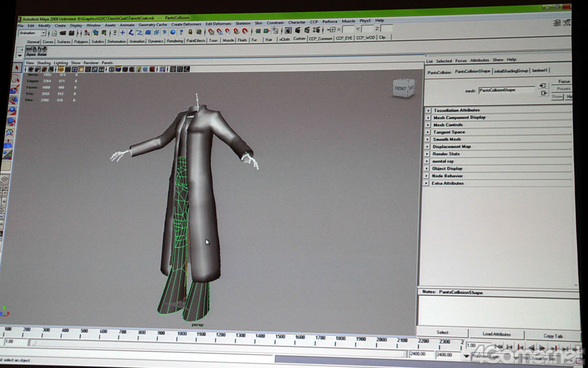Select the Lasso tool in toolbox
This screenshot has width=588, height=368.
click(x=16, y=79)
